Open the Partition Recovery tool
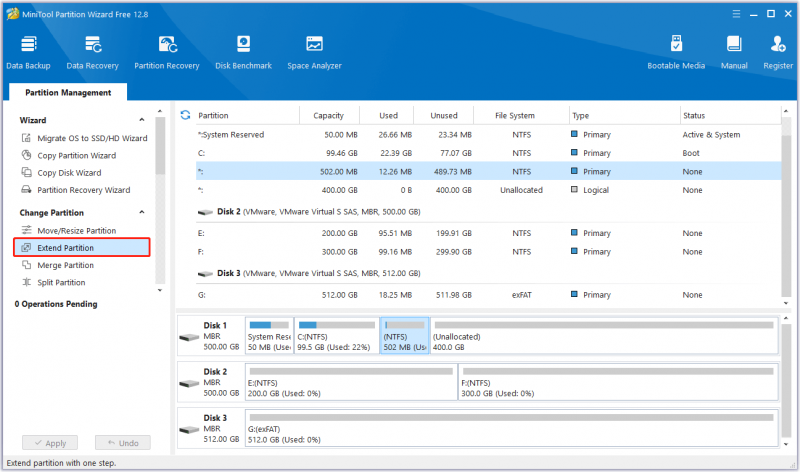 [167, 53]
